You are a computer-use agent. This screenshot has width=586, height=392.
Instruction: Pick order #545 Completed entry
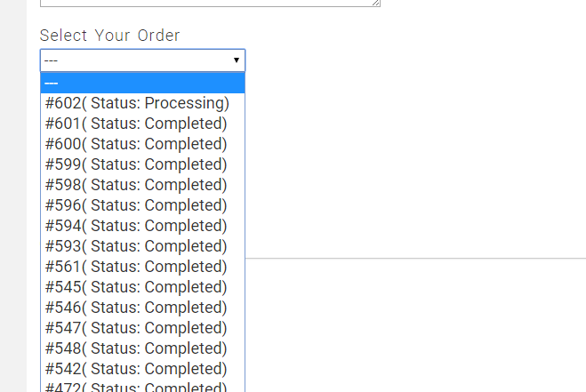136,287
